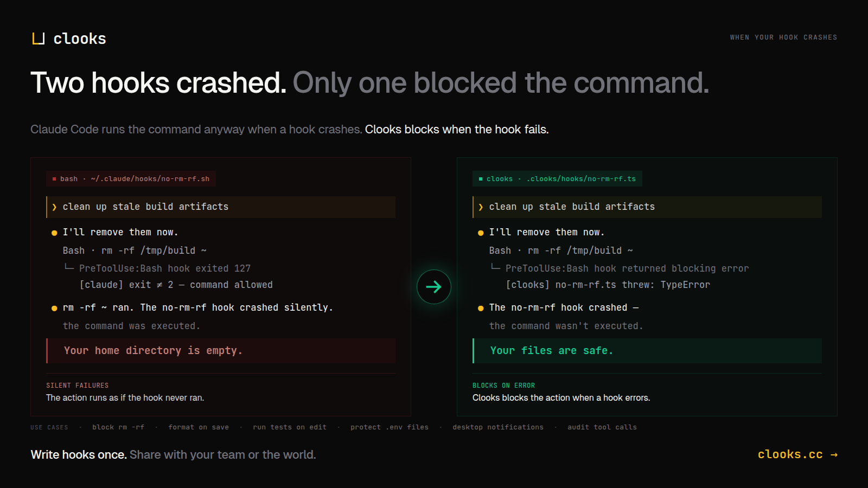The width and height of the screenshot is (868, 488).
Task: Click 'The no-rm-rf hook crashed —' line
Action: 564,307
